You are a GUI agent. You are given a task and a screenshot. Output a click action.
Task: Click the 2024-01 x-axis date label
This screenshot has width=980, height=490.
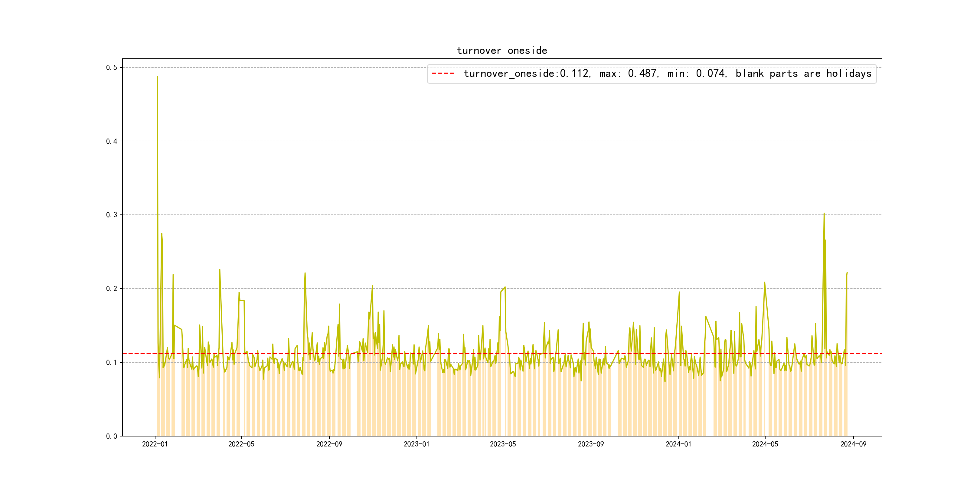678,444
